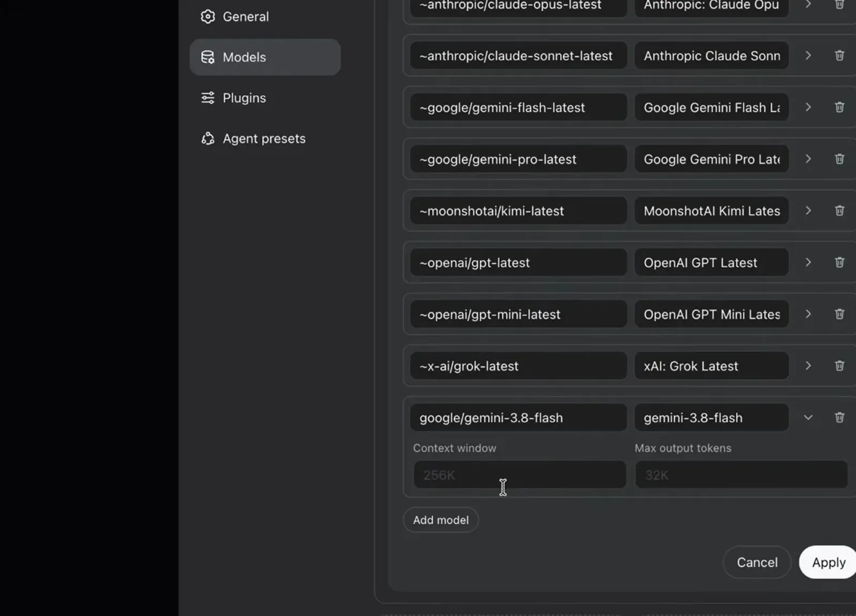This screenshot has height=616, width=856.
Task: Edit the ~moonshotai/kimi-latest ID field
Action: coord(518,211)
